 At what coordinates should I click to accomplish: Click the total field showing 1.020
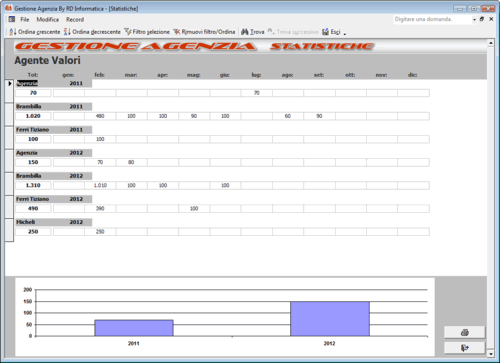click(x=33, y=116)
